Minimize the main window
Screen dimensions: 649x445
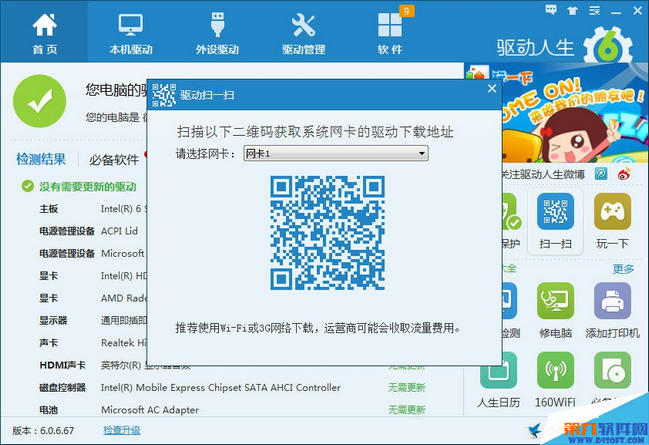tap(616, 12)
